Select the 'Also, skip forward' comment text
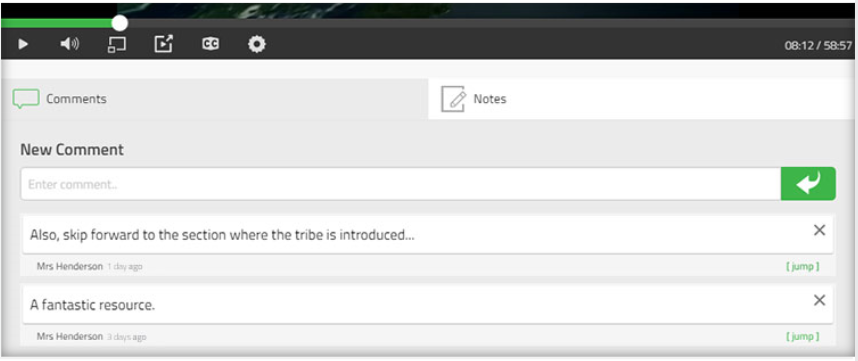The height and width of the screenshot is (361, 858). click(222, 235)
